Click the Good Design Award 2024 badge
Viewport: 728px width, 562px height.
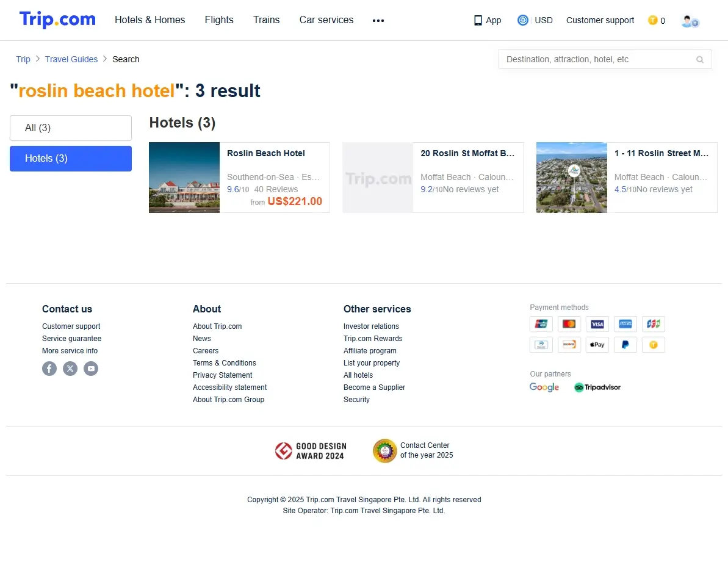click(310, 450)
